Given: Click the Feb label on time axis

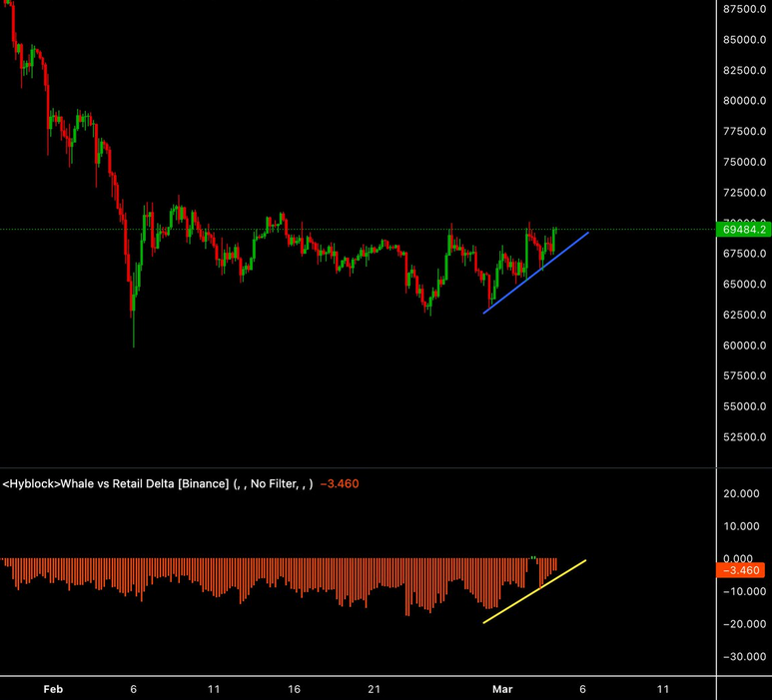Looking at the screenshot, I should coord(53,689).
